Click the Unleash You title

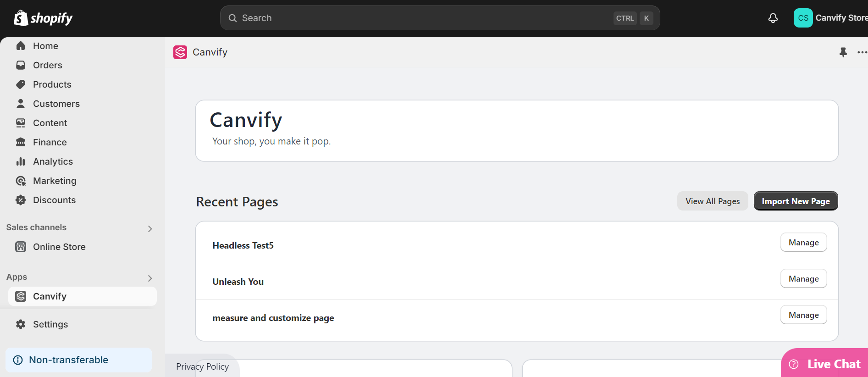coord(238,282)
